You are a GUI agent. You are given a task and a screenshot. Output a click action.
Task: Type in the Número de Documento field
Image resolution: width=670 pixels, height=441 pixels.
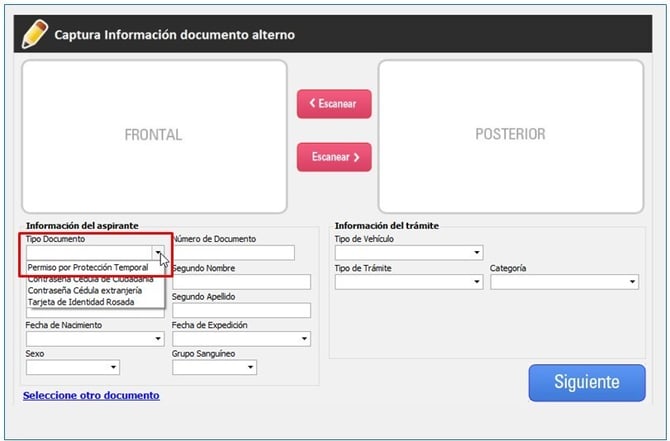(x=233, y=253)
